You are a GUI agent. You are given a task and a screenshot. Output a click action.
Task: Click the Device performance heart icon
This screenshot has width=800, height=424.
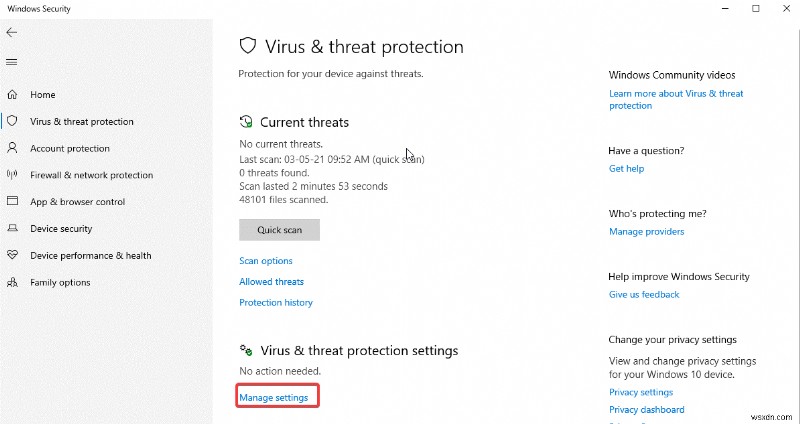coord(12,256)
